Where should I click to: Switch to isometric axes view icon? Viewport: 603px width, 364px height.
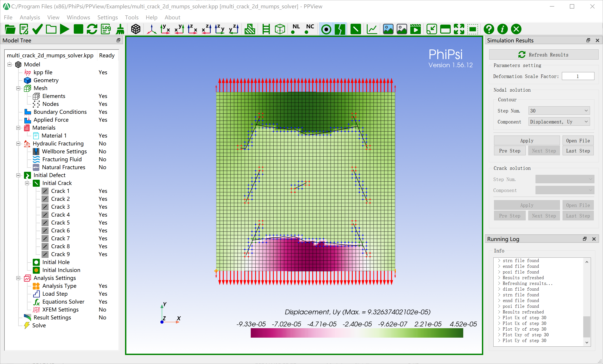point(151,29)
